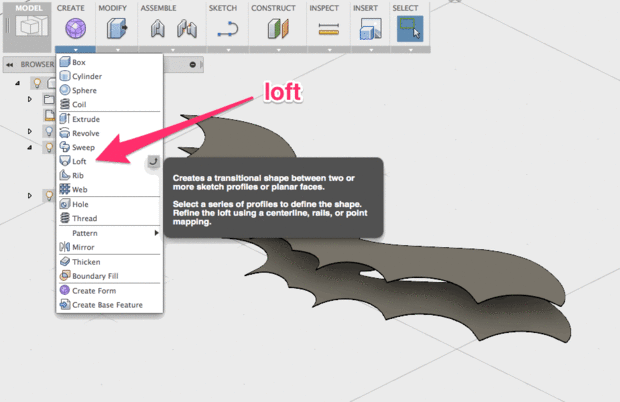Toggle lightbulb visibility on fifth tree row
Screen dimensions: 620x402
pyautogui.click(x=49, y=147)
